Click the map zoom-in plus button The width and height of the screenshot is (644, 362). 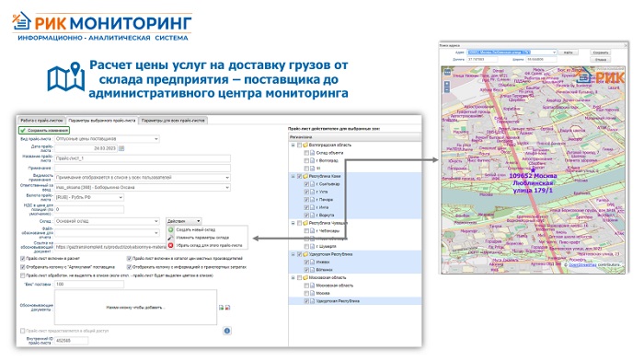point(447,84)
